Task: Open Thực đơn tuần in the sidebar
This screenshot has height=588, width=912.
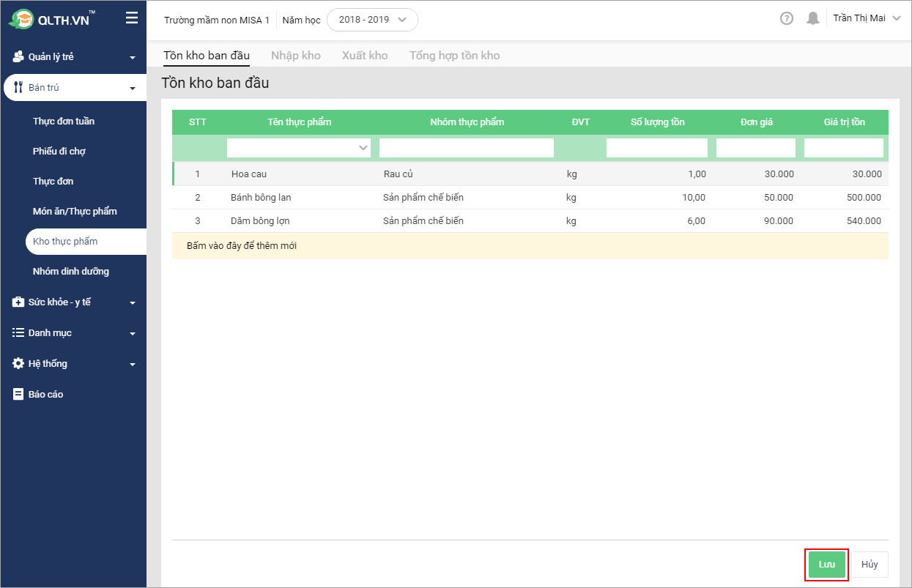Action: coord(64,121)
